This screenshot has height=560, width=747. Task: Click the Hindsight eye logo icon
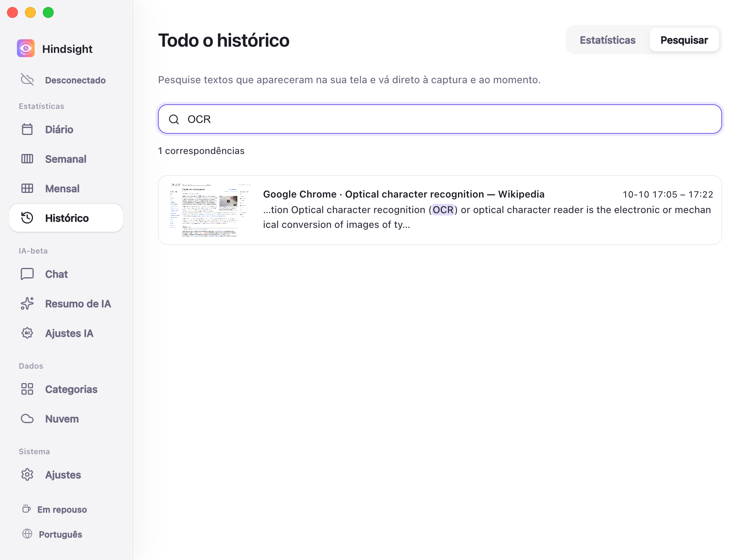pyautogui.click(x=26, y=48)
